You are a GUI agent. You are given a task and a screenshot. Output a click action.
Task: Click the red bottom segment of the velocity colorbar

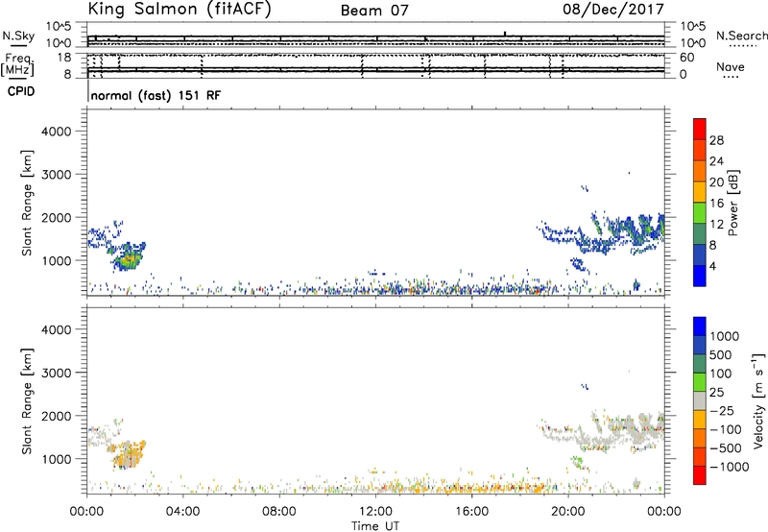[700, 475]
